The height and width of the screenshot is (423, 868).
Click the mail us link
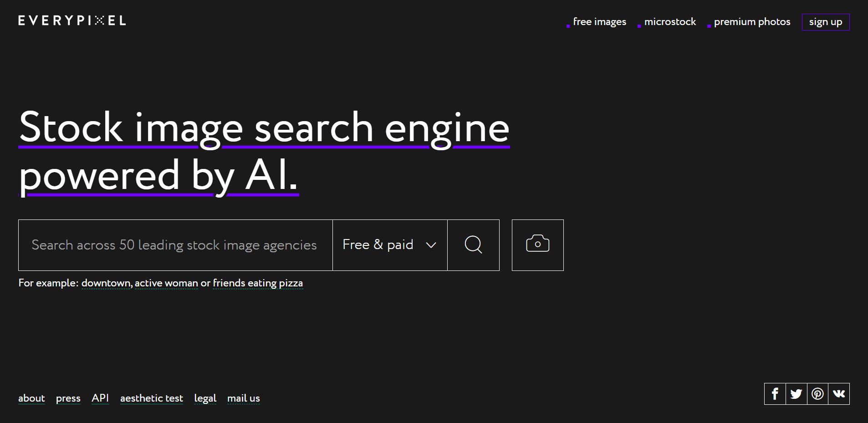244,398
